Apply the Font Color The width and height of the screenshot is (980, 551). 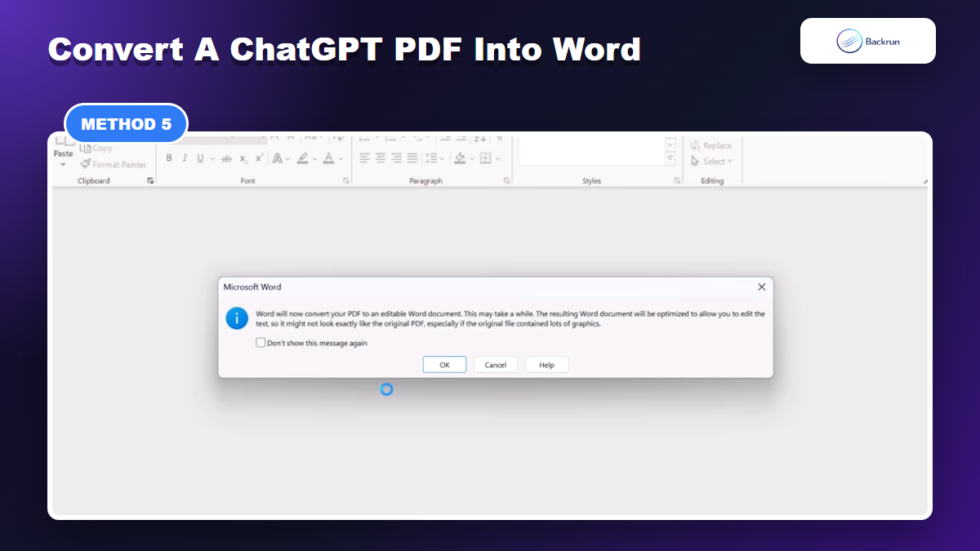click(328, 158)
